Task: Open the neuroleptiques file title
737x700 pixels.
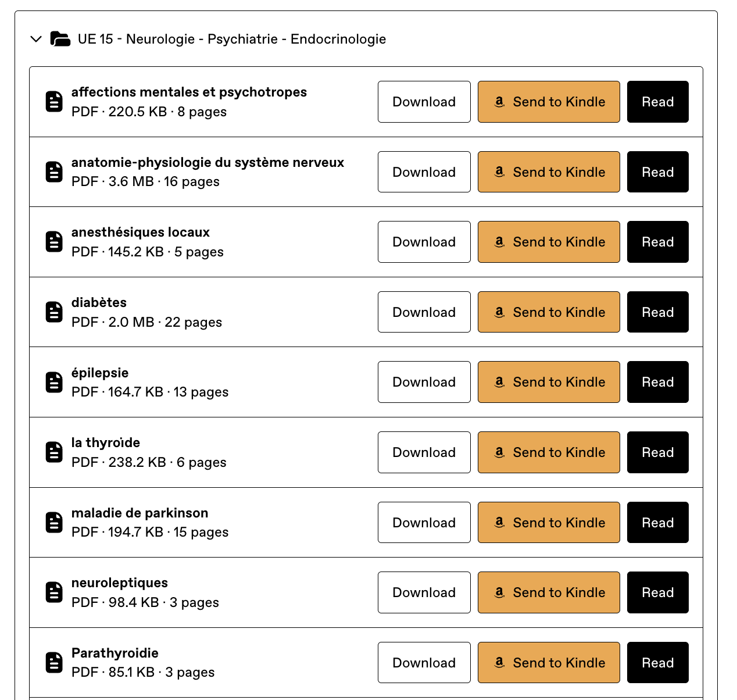Action: tap(120, 583)
